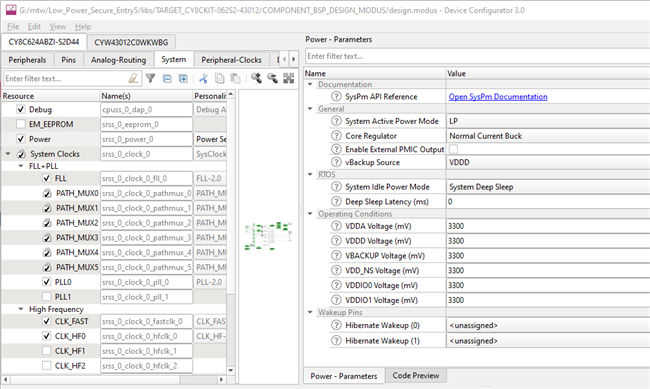Toggle the CLK_FAST checkbox
Image resolution: width=650 pixels, height=389 pixels.
pyautogui.click(x=46, y=321)
